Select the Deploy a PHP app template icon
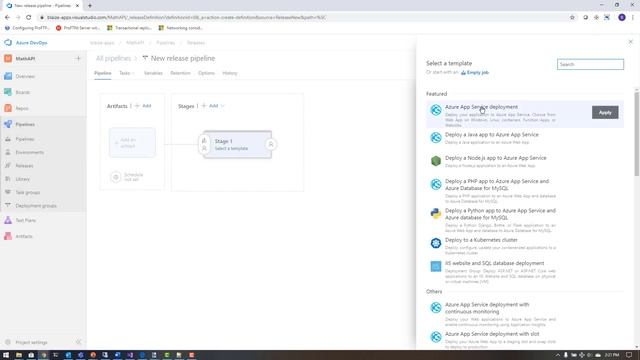 pos(436,184)
